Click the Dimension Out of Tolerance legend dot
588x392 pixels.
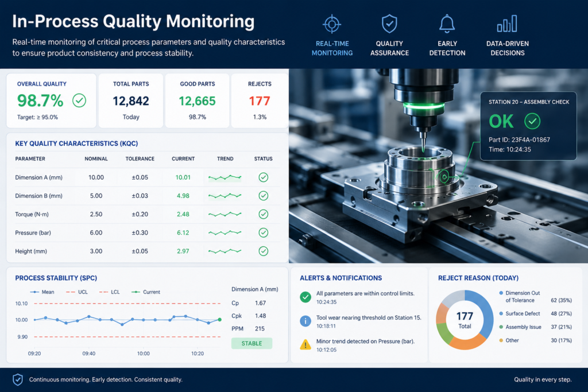coord(501,293)
